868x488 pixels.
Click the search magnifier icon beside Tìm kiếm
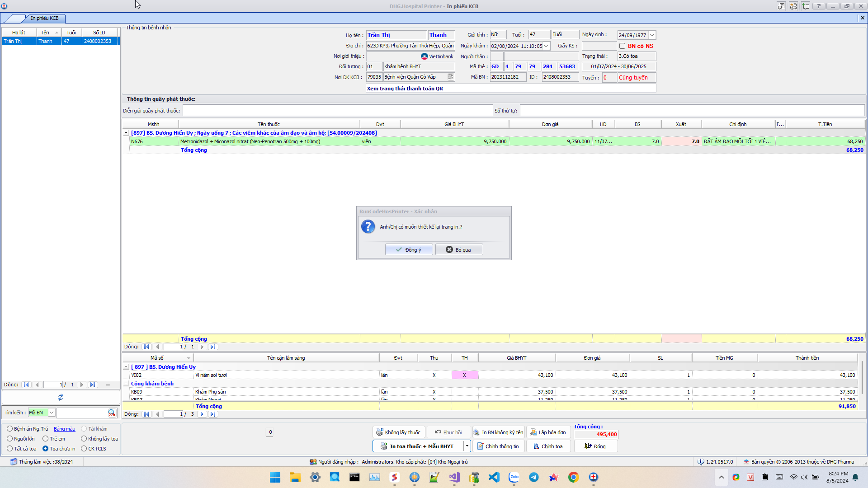pyautogui.click(x=112, y=413)
